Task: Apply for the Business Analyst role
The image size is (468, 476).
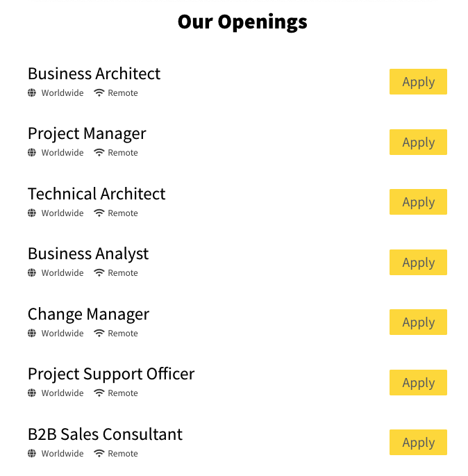Action: [418, 263]
